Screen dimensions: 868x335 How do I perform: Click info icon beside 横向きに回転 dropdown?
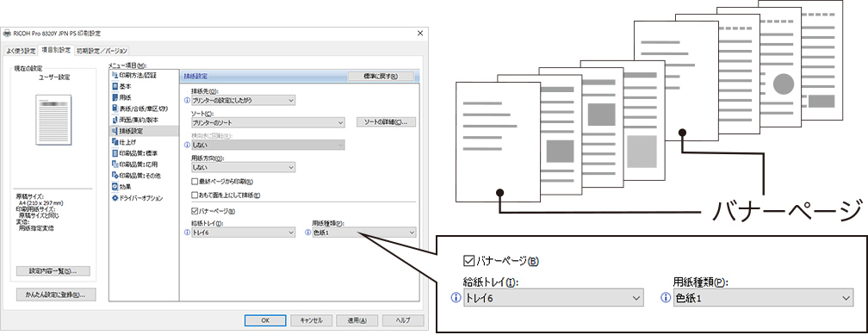[x=187, y=145]
